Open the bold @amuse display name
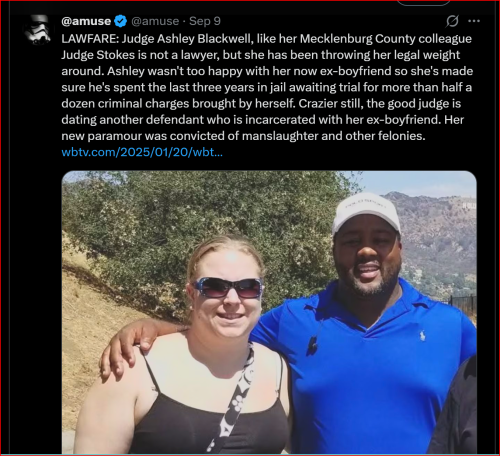The width and height of the screenshot is (500, 456). (x=86, y=21)
